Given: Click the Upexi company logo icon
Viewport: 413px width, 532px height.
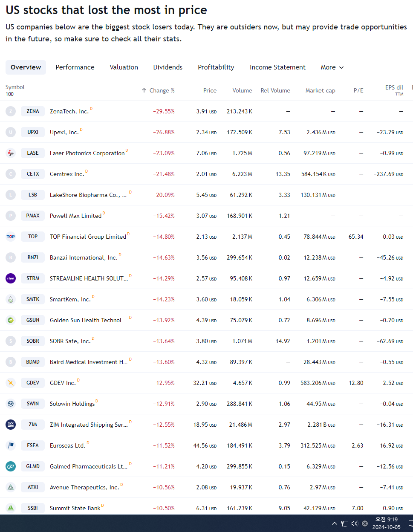Looking at the screenshot, I should (x=11, y=132).
